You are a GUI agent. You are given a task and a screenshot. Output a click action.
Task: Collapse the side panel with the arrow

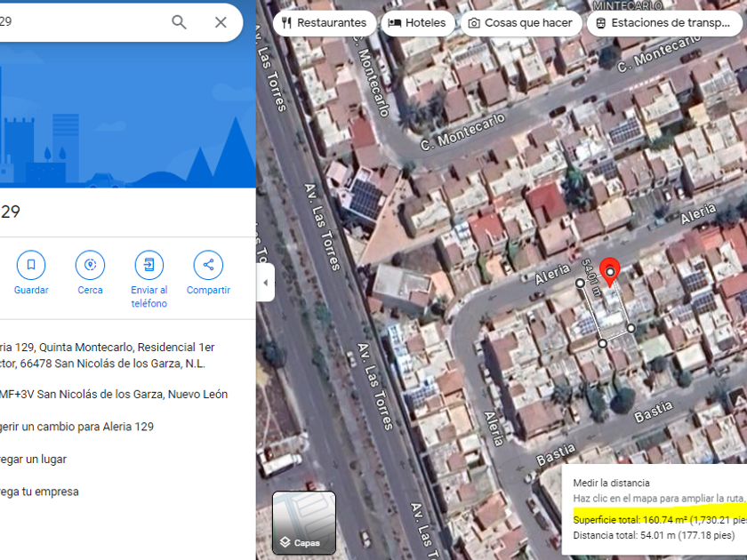tap(265, 283)
